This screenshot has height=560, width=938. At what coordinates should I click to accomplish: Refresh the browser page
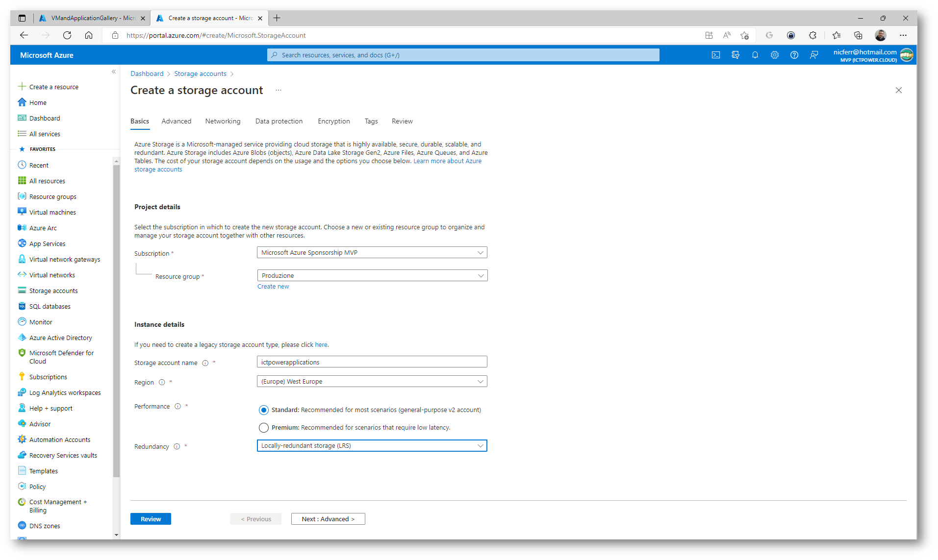point(67,35)
